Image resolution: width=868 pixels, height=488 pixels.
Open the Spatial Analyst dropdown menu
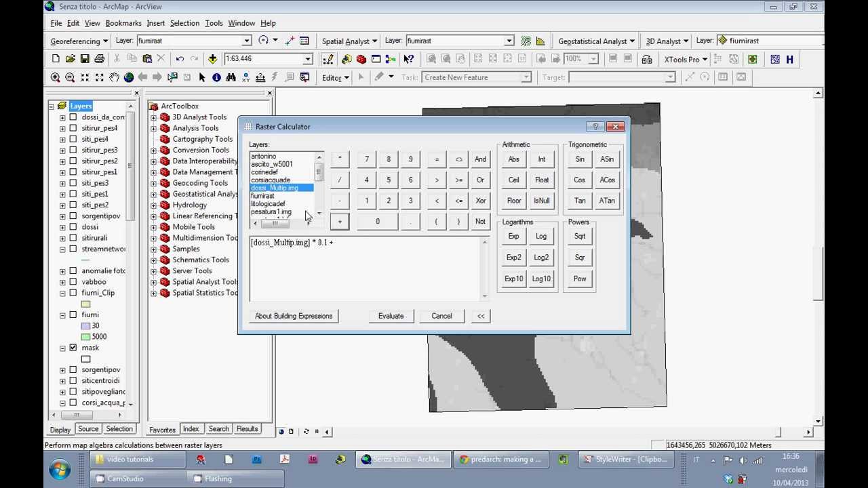(x=349, y=41)
